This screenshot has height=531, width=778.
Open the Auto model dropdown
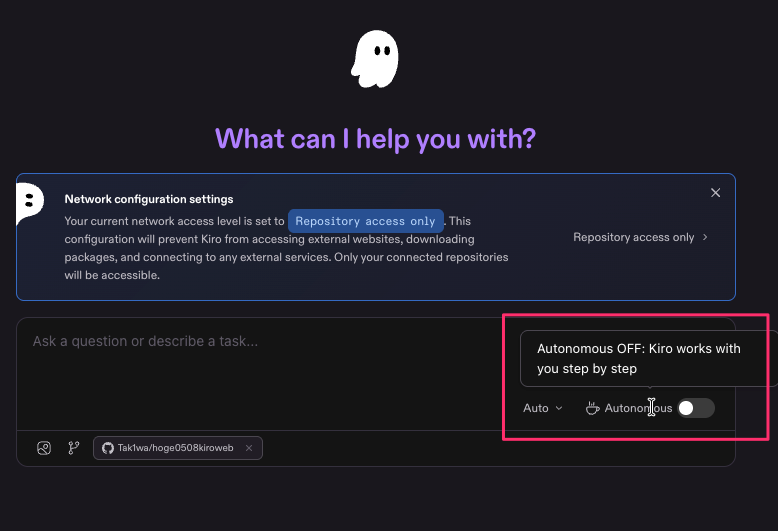tap(542, 408)
